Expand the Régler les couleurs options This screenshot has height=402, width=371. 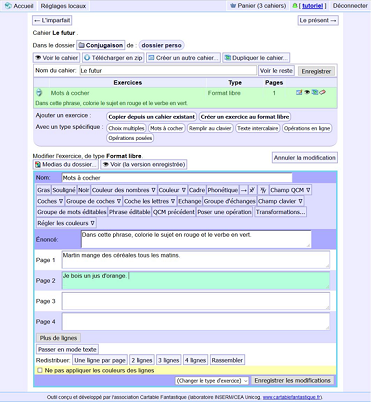(66, 223)
